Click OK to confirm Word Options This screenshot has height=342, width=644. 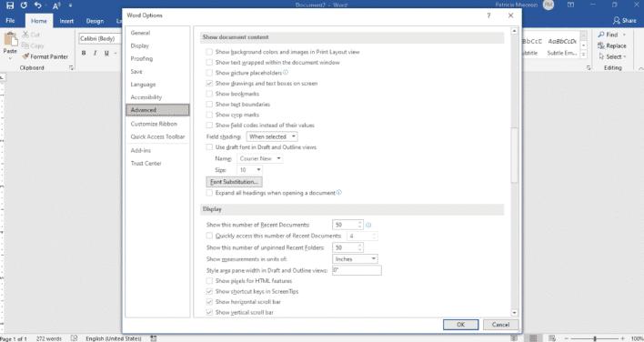(x=461, y=325)
